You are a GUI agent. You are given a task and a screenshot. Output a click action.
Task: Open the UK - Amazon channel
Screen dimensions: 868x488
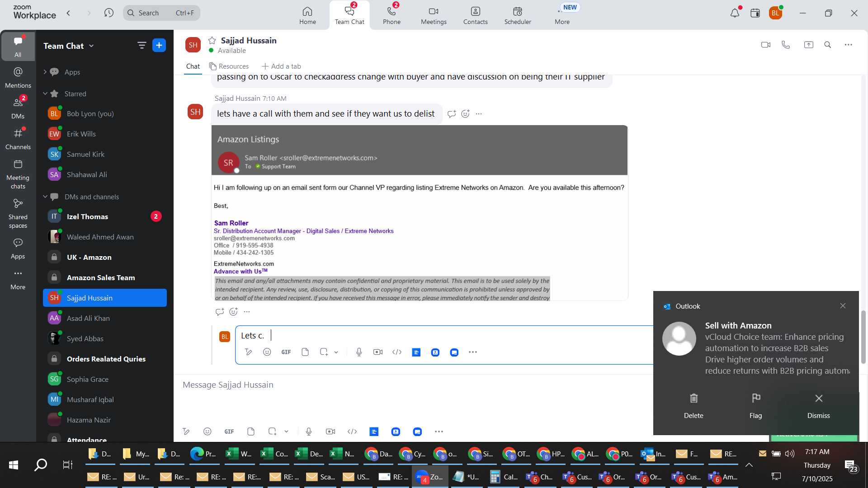coord(105,257)
